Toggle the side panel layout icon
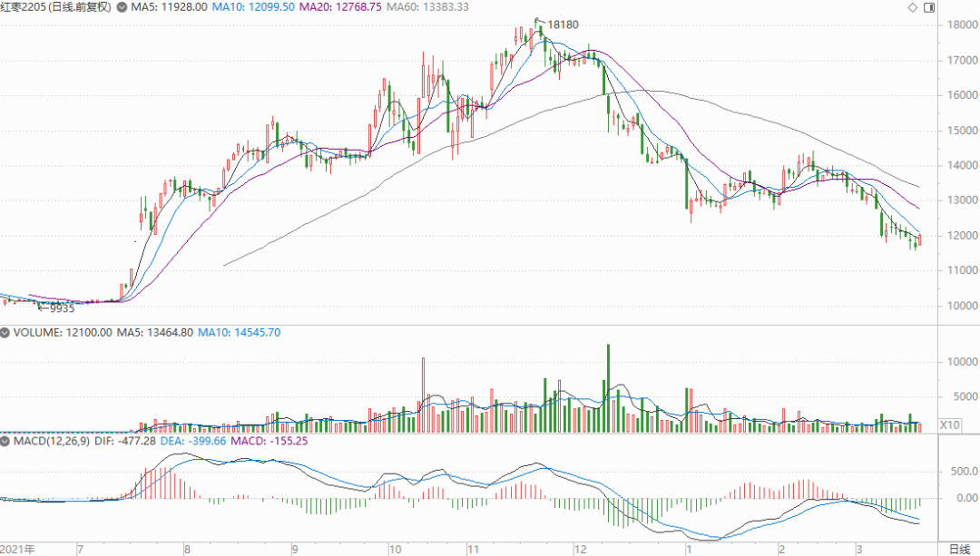Screen dimensions: 980x556 (x=929, y=7)
